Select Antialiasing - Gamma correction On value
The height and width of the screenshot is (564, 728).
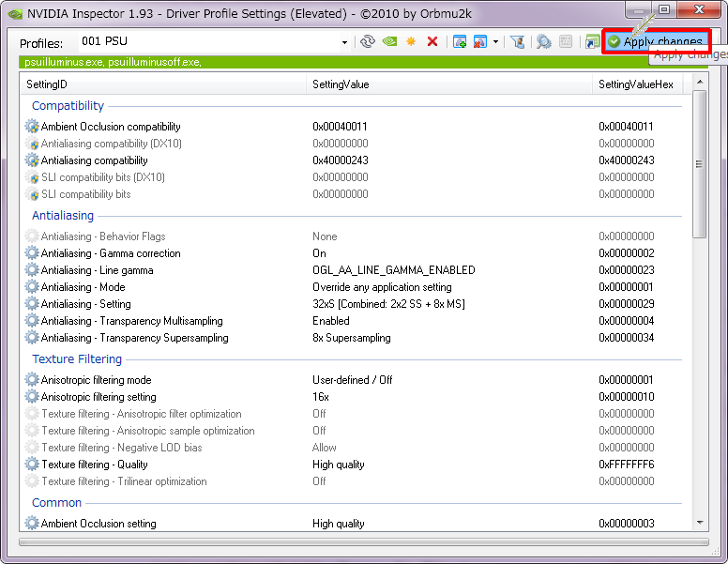click(x=319, y=253)
